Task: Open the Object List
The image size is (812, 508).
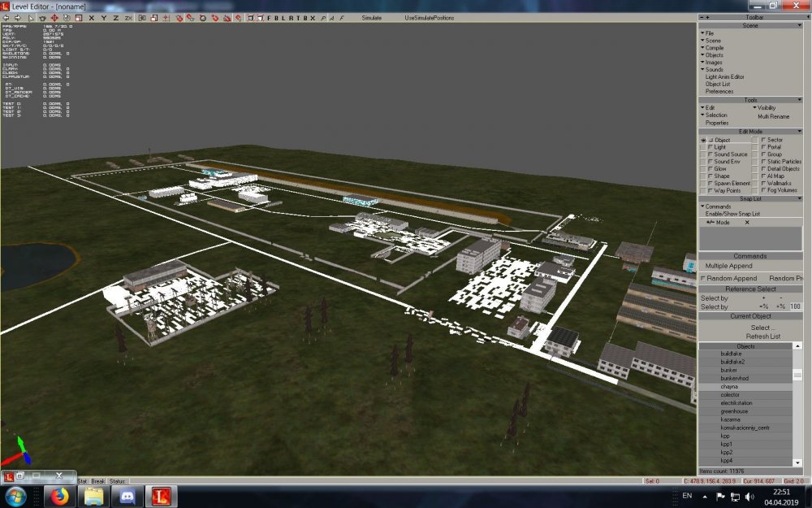Action: 718,84
